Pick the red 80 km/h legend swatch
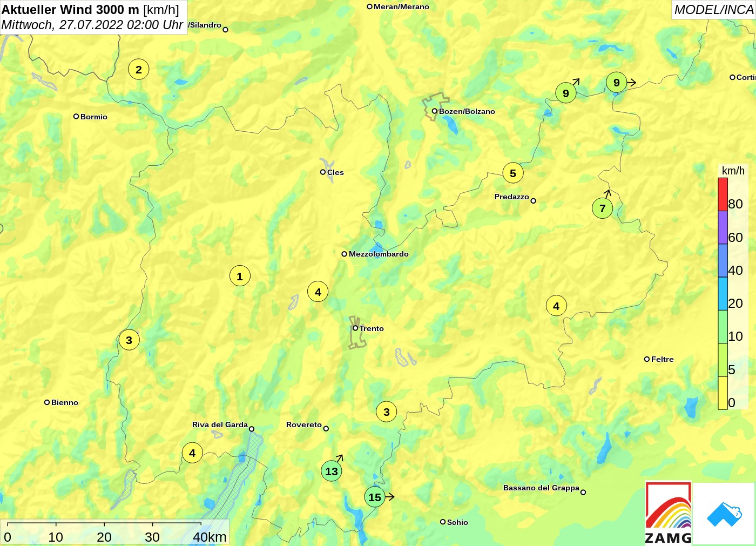Screen dimensions: 756x546 pyautogui.click(x=723, y=194)
